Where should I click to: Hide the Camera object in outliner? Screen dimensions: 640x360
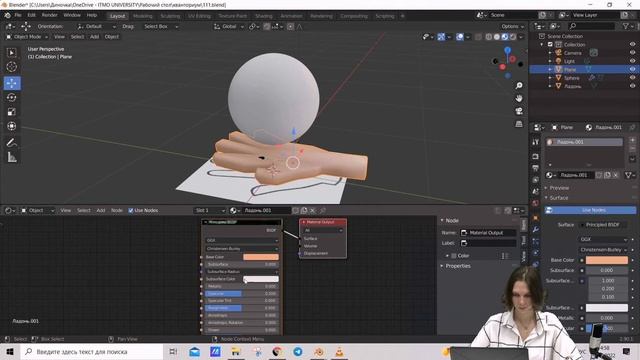coord(632,53)
